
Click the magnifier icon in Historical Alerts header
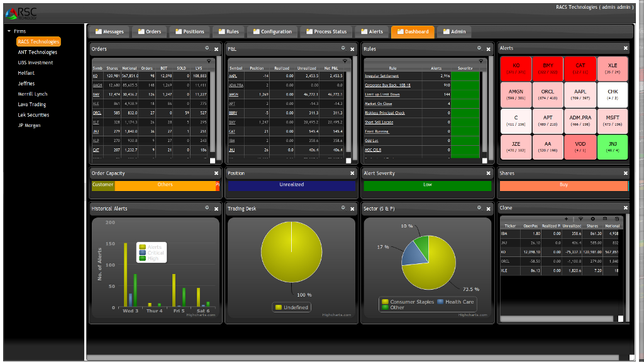(208, 208)
